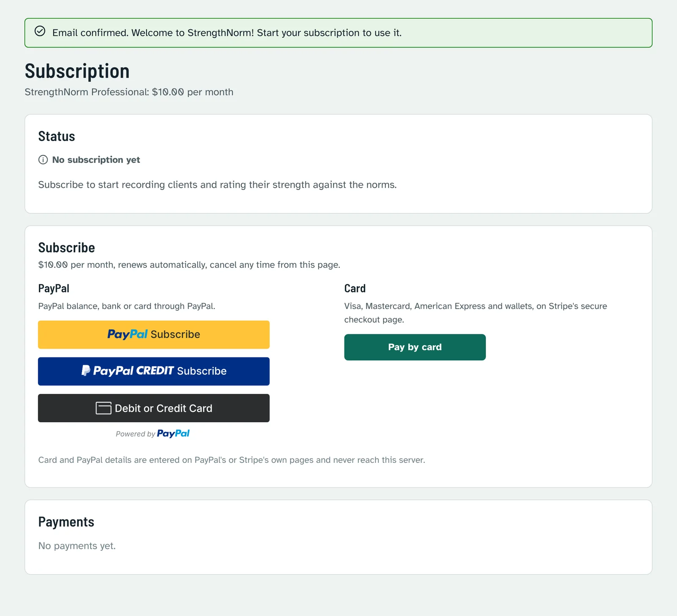
Task: Click the 'No subscription yet' status text
Action: click(x=96, y=159)
